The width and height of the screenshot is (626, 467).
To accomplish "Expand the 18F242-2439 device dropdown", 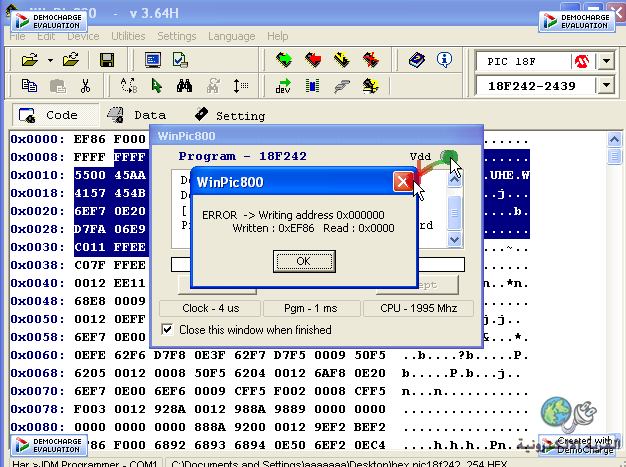I will click(606, 85).
